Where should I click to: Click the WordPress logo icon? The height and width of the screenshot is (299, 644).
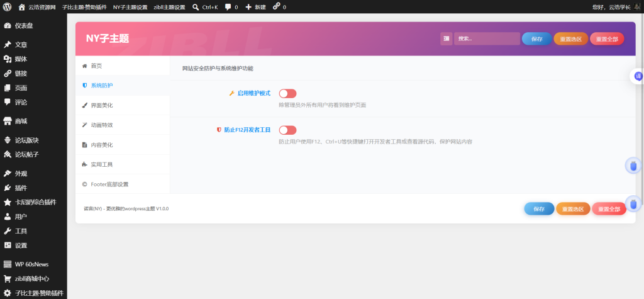tap(7, 7)
